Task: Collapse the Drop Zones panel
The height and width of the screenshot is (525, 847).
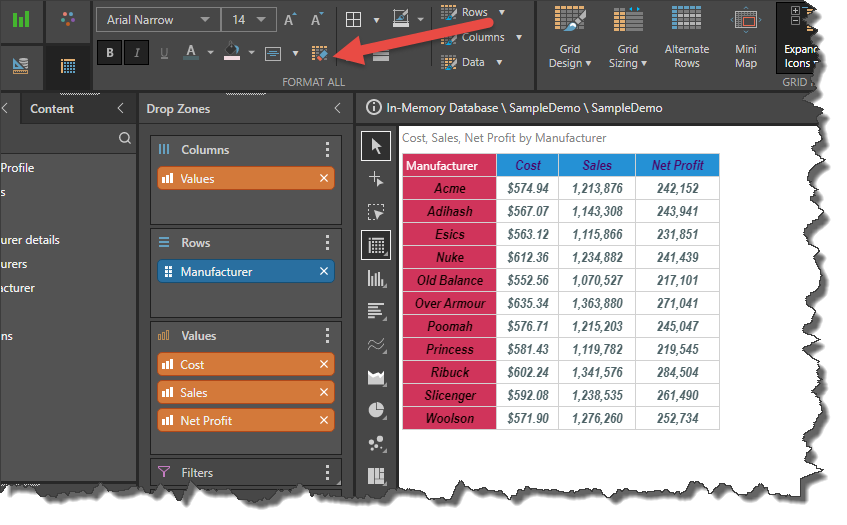Action: (x=337, y=109)
